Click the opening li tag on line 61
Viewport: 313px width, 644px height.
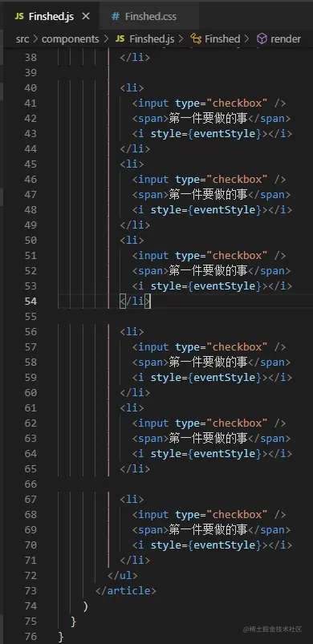click(132, 407)
